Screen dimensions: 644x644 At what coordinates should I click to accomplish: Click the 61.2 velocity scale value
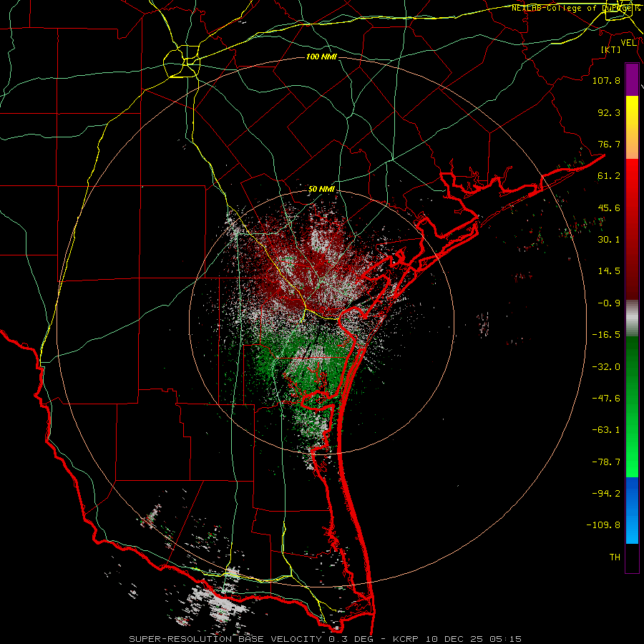pos(609,176)
